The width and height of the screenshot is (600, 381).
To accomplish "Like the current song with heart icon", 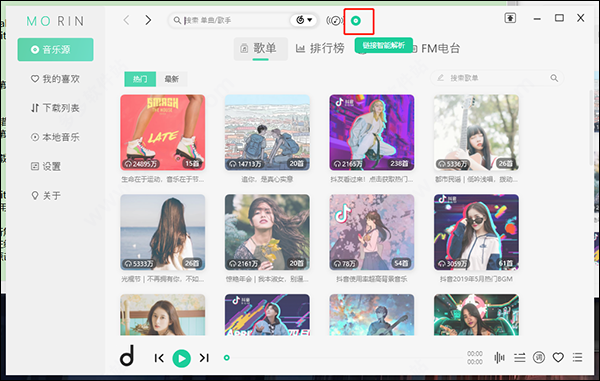I will (x=558, y=358).
